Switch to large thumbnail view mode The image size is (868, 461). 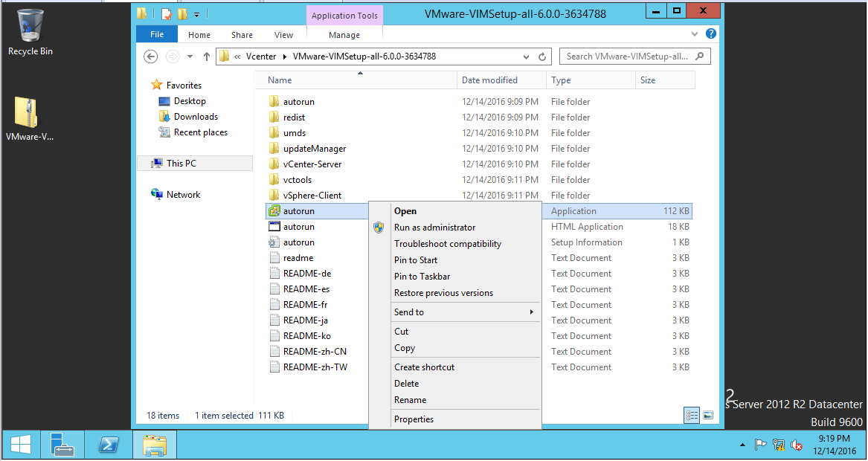707,415
